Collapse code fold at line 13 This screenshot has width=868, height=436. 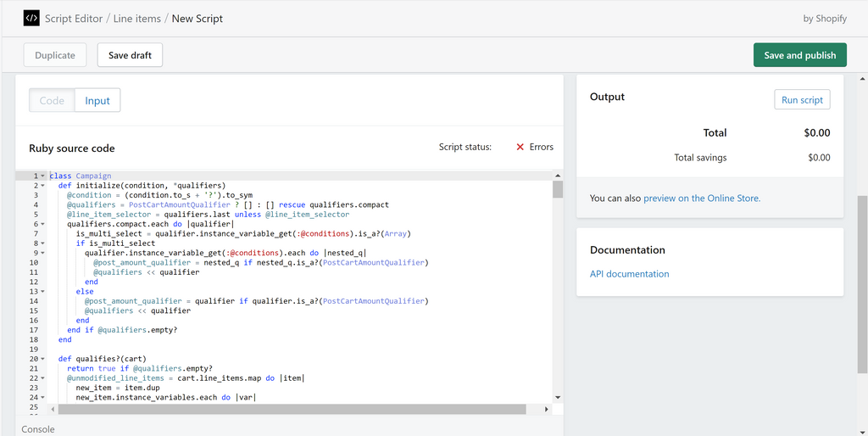click(42, 292)
